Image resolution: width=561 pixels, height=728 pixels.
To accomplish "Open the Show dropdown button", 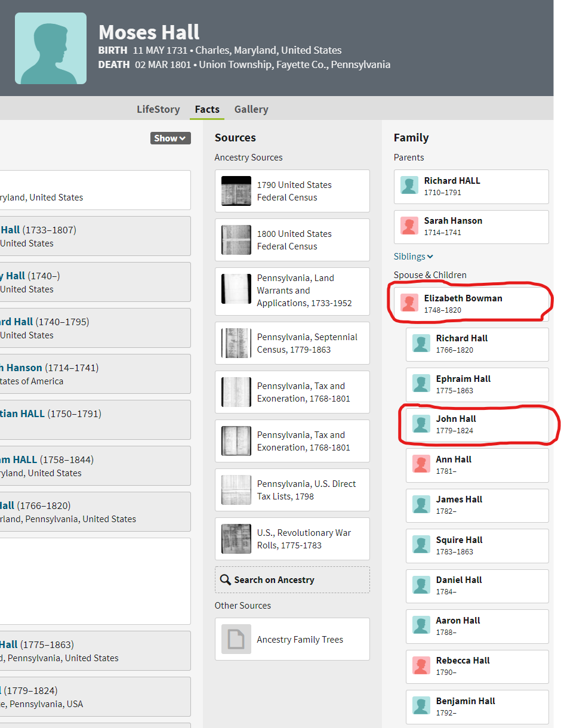I will (x=170, y=138).
